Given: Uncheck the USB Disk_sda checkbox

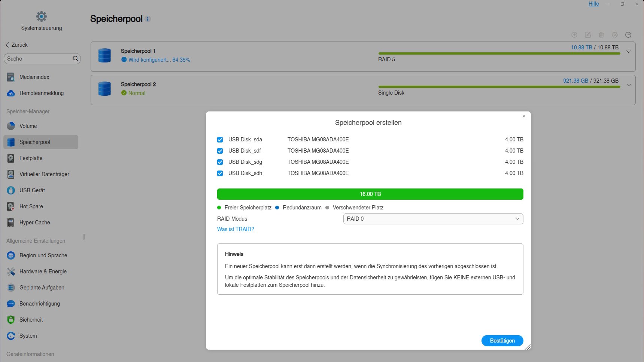Looking at the screenshot, I should click(220, 139).
